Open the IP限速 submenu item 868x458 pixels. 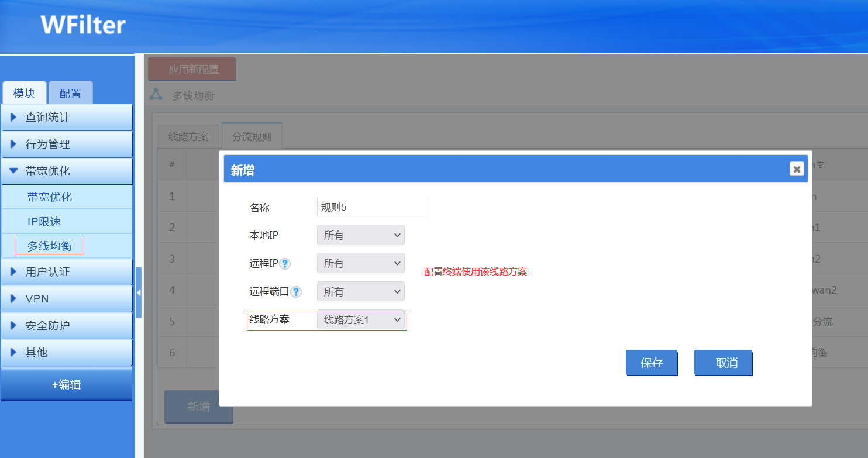[x=44, y=222]
